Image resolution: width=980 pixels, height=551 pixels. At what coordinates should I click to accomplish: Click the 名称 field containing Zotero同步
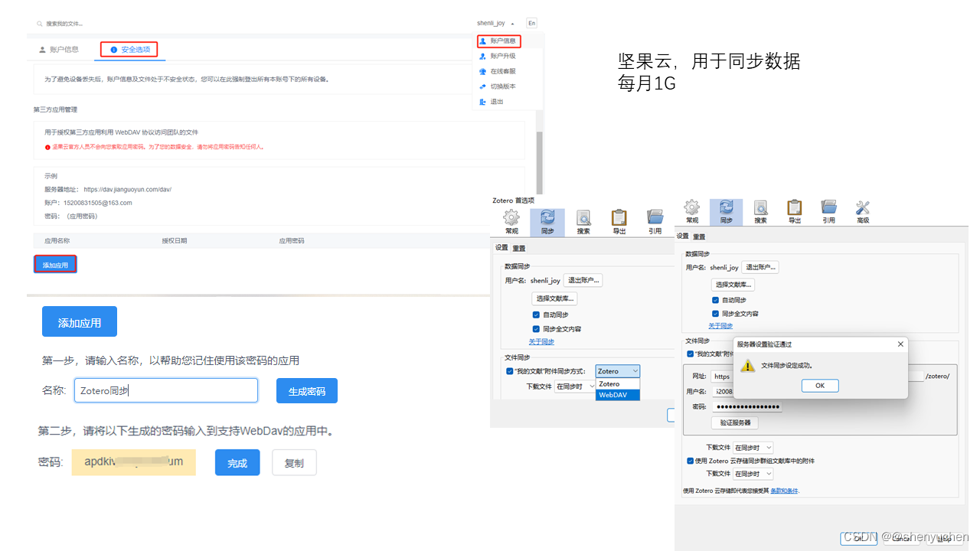coord(166,390)
